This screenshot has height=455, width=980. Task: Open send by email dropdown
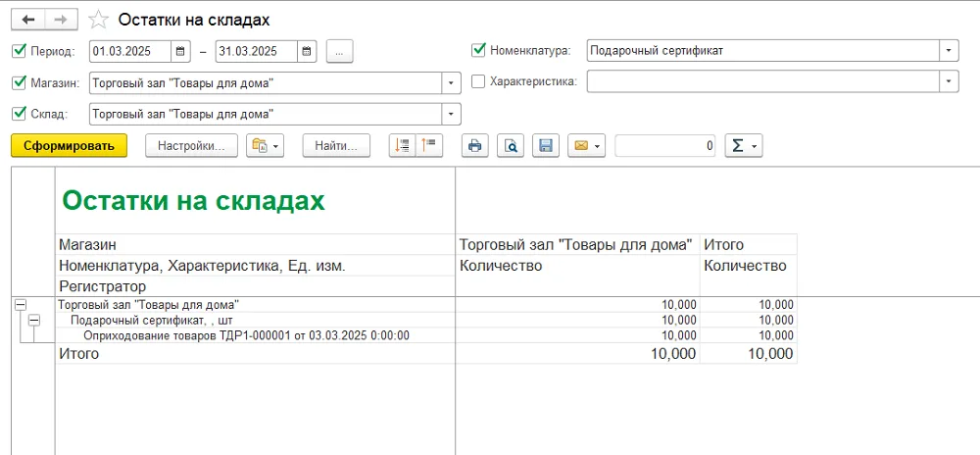pos(586,146)
